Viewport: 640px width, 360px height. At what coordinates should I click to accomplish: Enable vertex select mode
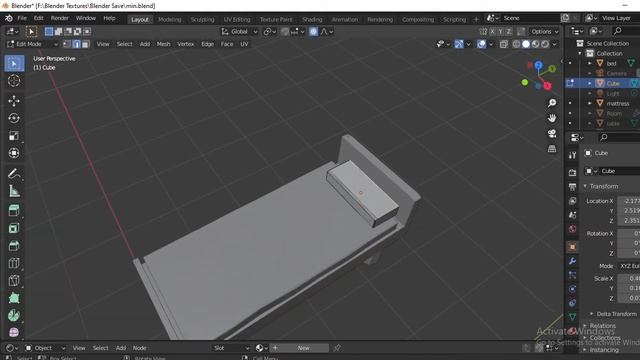tap(67, 44)
